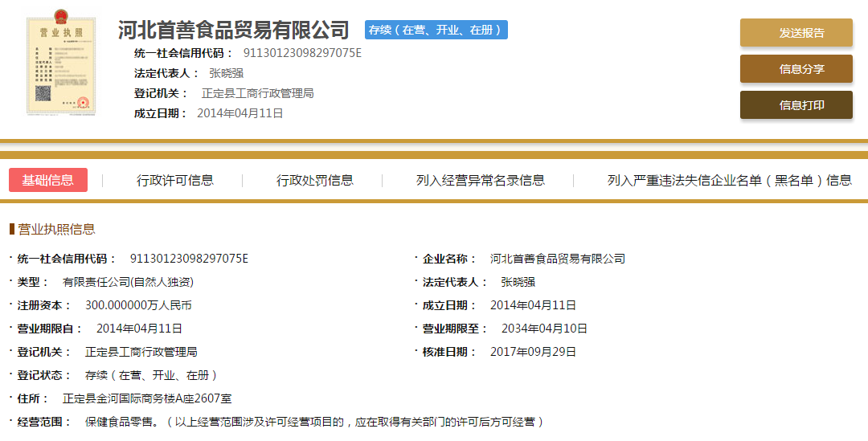Switch to the 行政许可信息 tab
The width and height of the screenshot is (868, 441).
click(175, 180)
